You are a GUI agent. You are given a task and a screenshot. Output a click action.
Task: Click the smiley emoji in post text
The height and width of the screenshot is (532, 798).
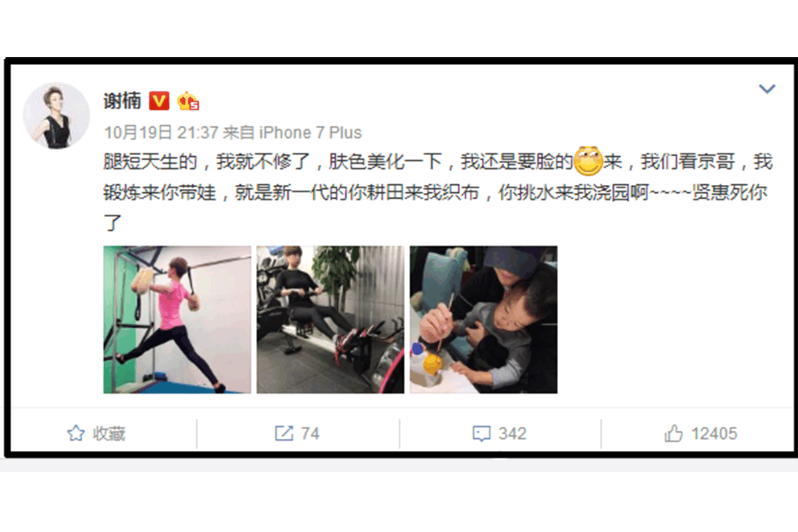pos(588,162)
